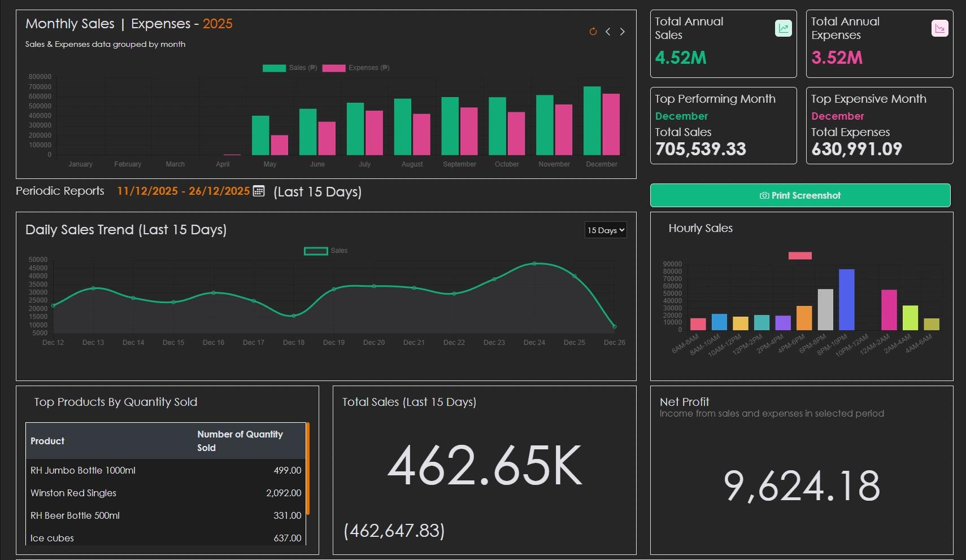Click the Dec 24 peak point on the trend line
Image resolution: width=966 pixels, height=560 pixels.
point(534,262)
